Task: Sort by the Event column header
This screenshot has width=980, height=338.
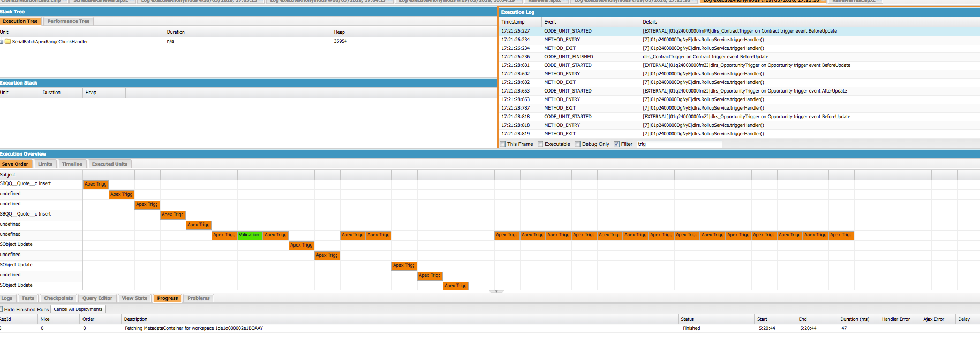Action: click(590, 22)
